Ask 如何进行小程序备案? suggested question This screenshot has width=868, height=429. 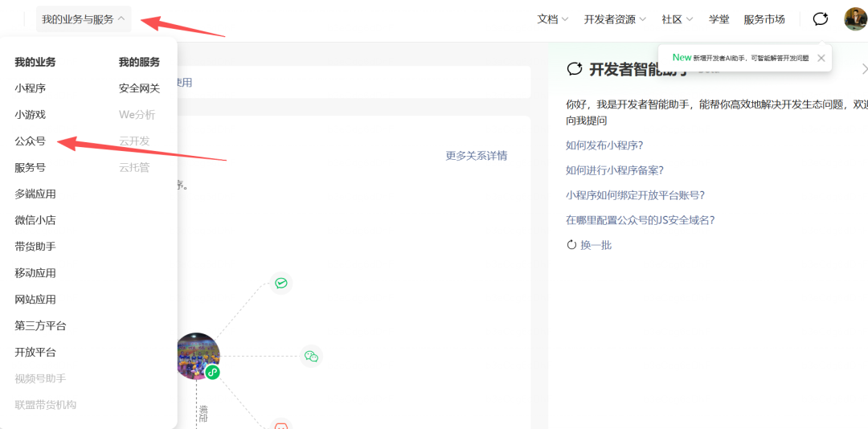tap(615, 170)
